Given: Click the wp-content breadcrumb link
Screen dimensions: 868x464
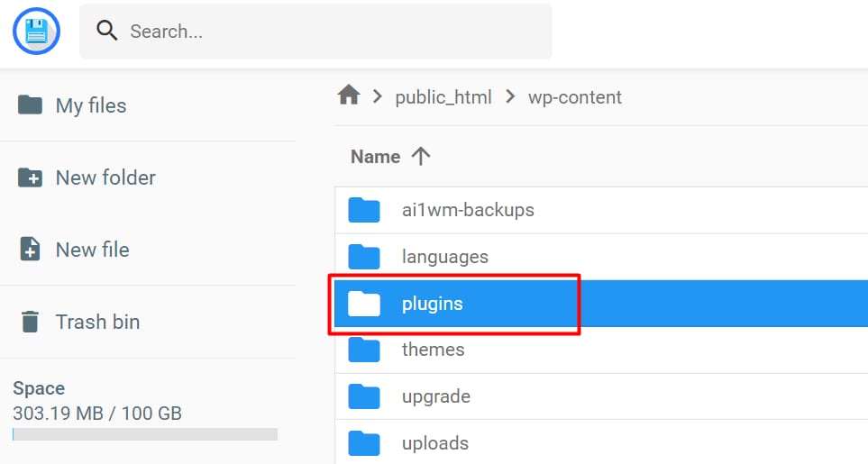Looking at the screenshot, I should [x=575, y=97].
